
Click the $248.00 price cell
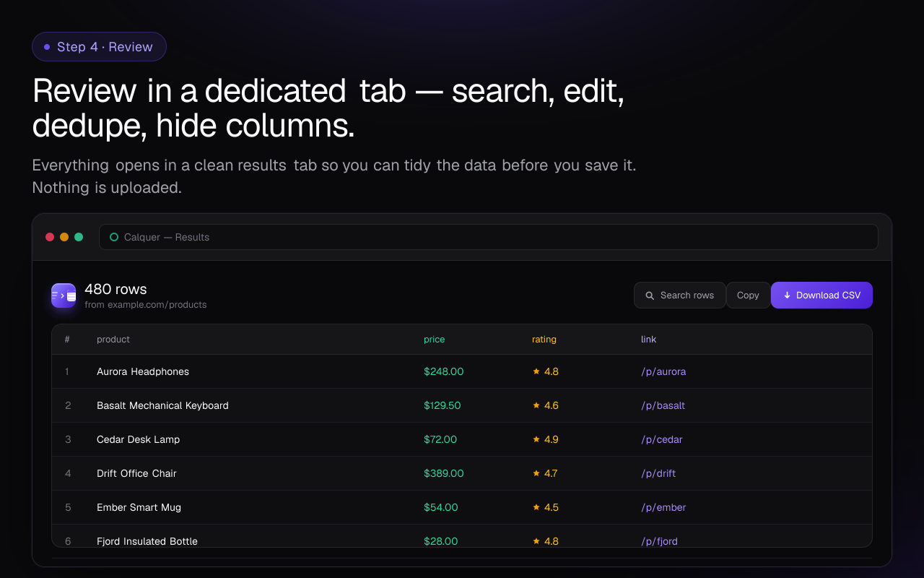pos(444,371)
